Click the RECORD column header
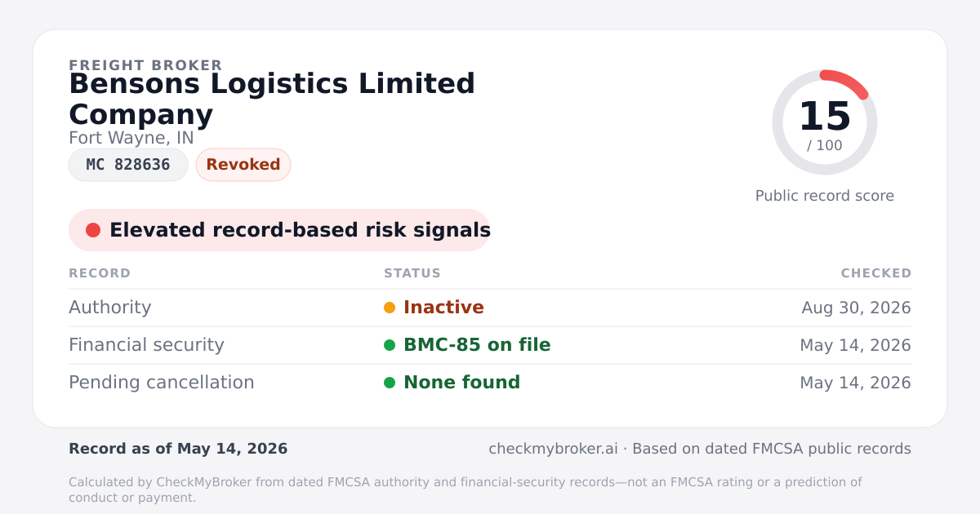This screenshot has height=514, width=980. 100,273
